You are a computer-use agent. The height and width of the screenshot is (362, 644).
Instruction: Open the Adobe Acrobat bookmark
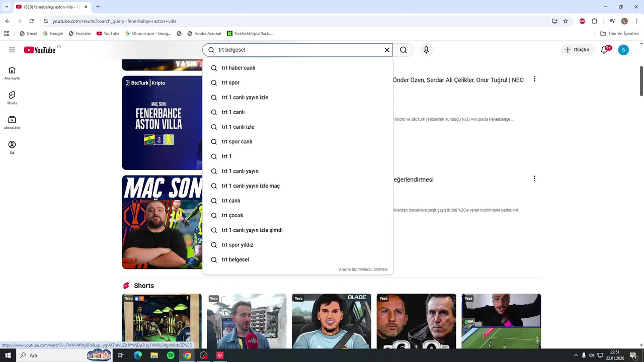pos(204,34)
